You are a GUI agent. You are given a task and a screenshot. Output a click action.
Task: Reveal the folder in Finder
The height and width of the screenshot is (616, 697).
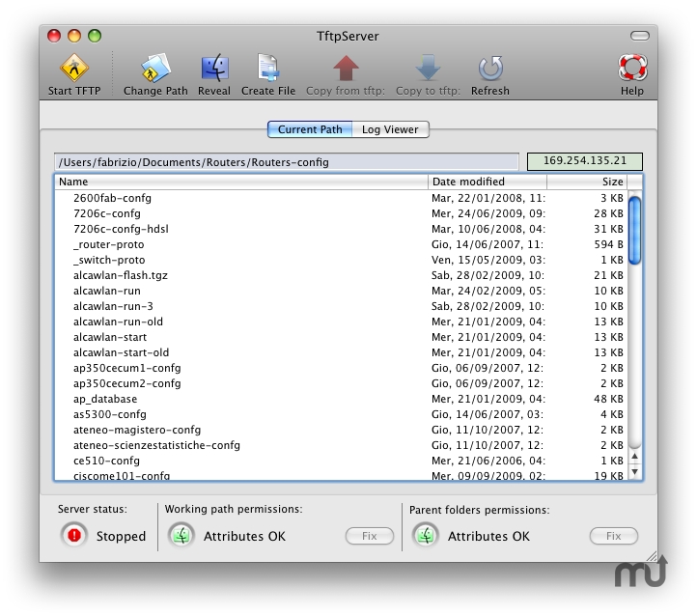click(214, 70)
